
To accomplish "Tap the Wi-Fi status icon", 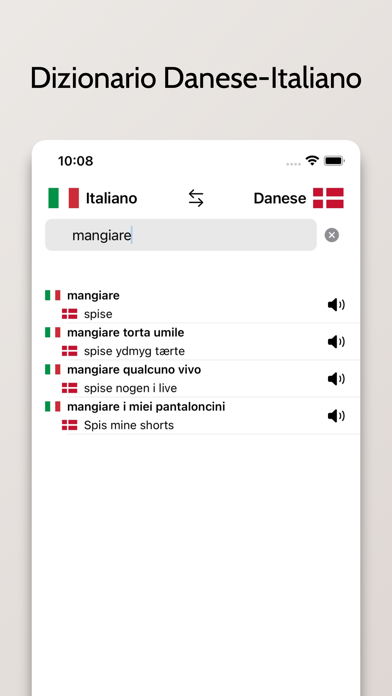I will (313, 161).
